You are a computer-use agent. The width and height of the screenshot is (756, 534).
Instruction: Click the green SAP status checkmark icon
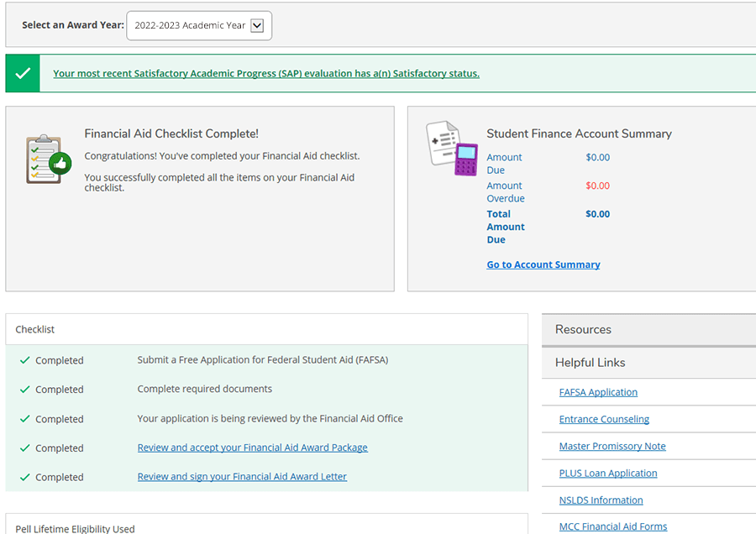(23, 73)
